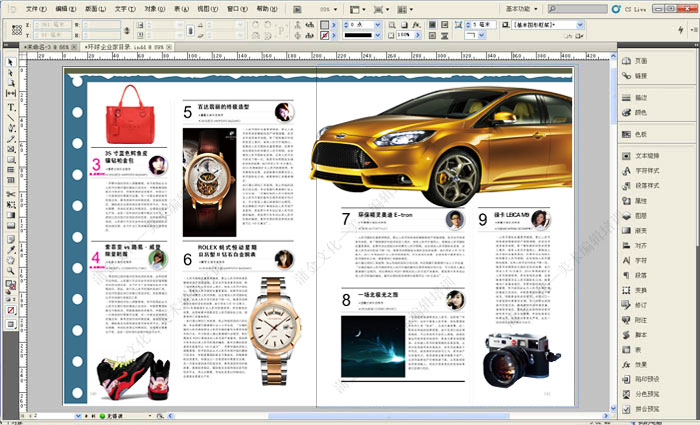Open the 渐变 (Gradient) panel

click(635, 231)
